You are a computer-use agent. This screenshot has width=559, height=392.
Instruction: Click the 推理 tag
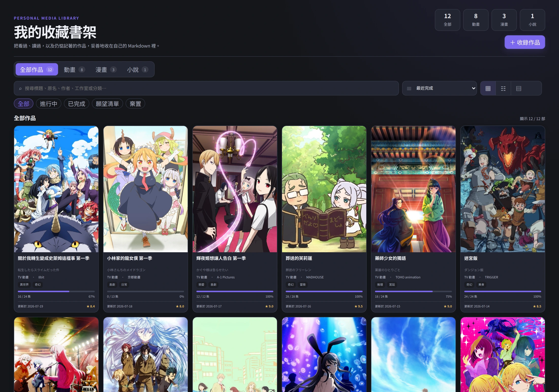[380, 285]
